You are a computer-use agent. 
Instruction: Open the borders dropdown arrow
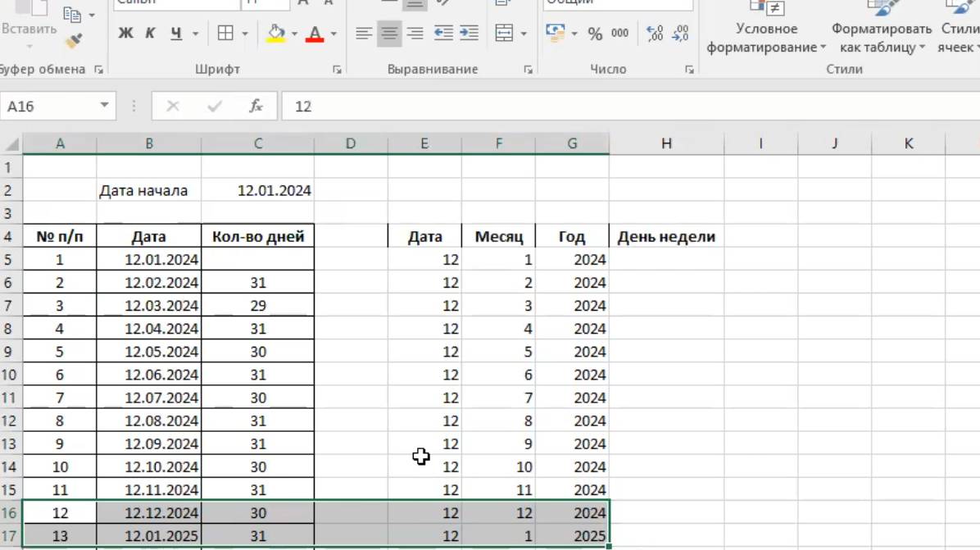pyautogui.click(x=244, y=34)
